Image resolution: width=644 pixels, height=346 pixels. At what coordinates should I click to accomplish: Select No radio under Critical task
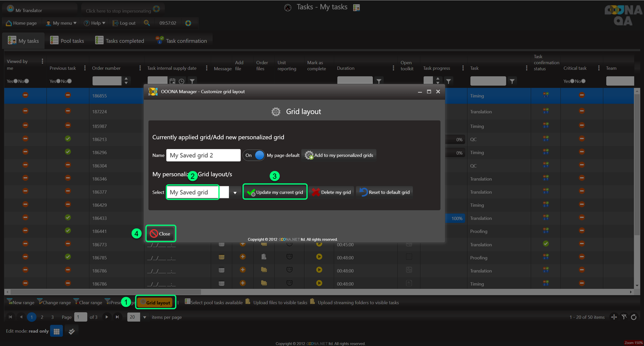click(584, 81)
